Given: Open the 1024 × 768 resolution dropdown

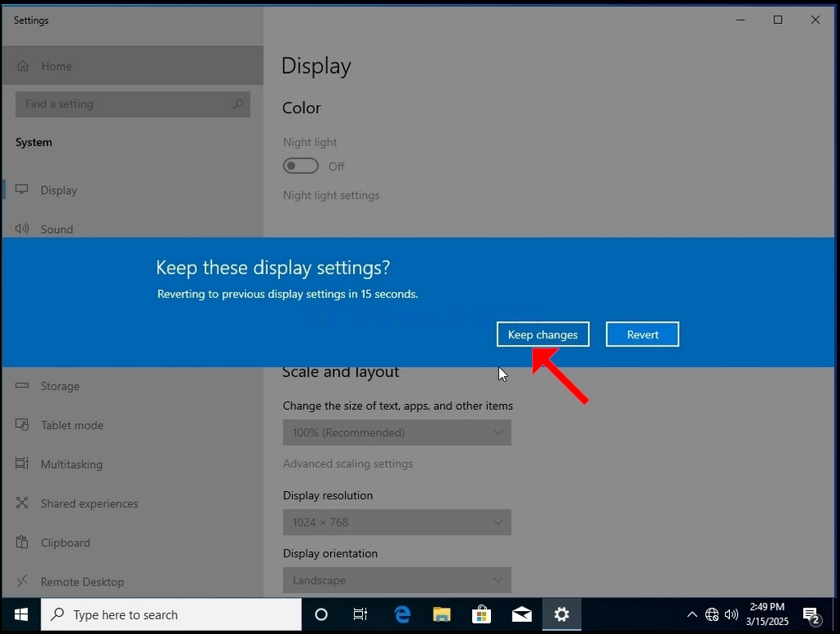Looking at the screenshot, I should [397, 522].
